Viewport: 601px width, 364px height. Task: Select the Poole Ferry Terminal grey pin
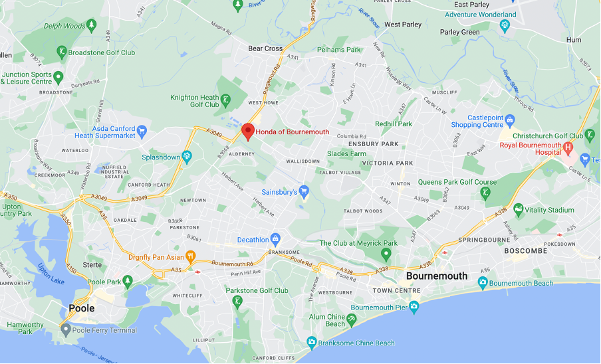tap(66, 330)
